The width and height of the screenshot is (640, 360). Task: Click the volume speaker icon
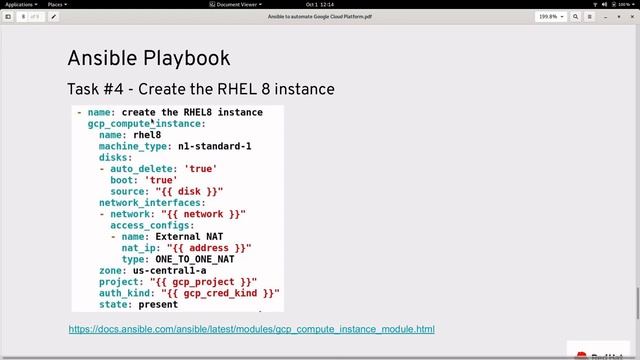604,4
